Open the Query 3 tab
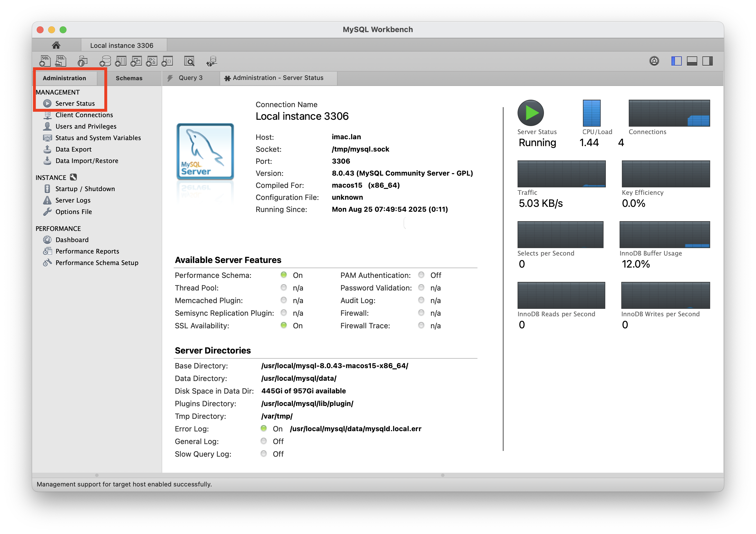 [191, 78]
